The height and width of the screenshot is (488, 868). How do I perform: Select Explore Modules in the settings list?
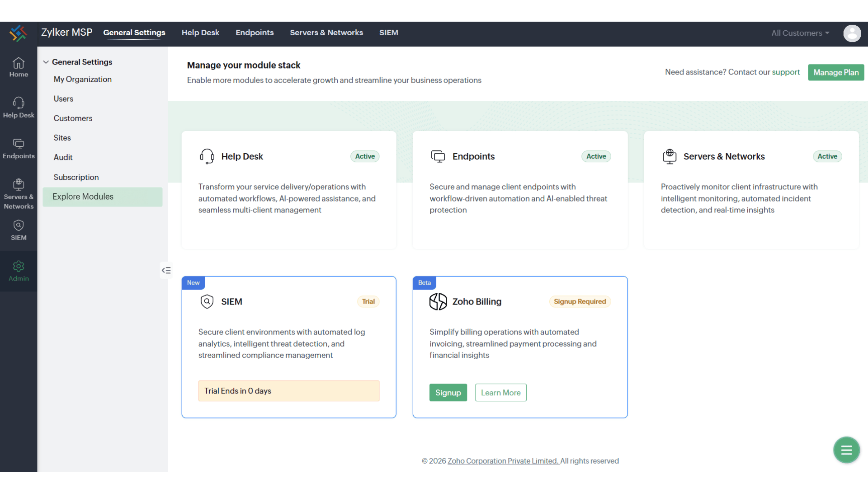pos(102,197)
